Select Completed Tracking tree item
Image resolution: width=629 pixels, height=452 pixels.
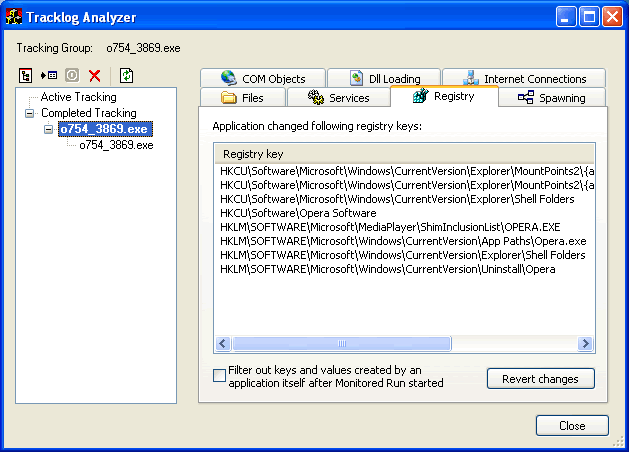[89, 113]
